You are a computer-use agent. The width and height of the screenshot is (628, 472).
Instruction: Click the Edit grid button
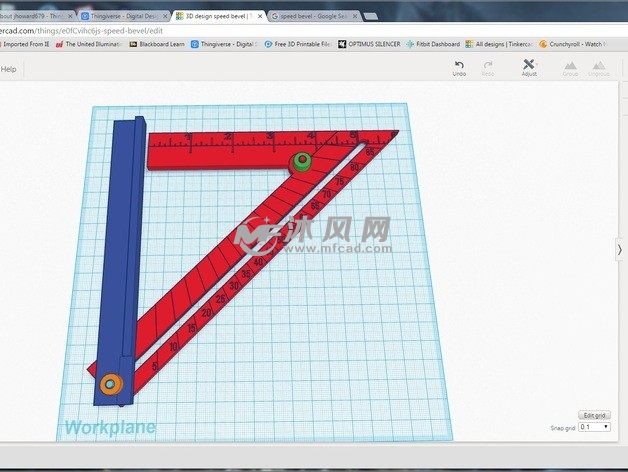coord(593,415)
